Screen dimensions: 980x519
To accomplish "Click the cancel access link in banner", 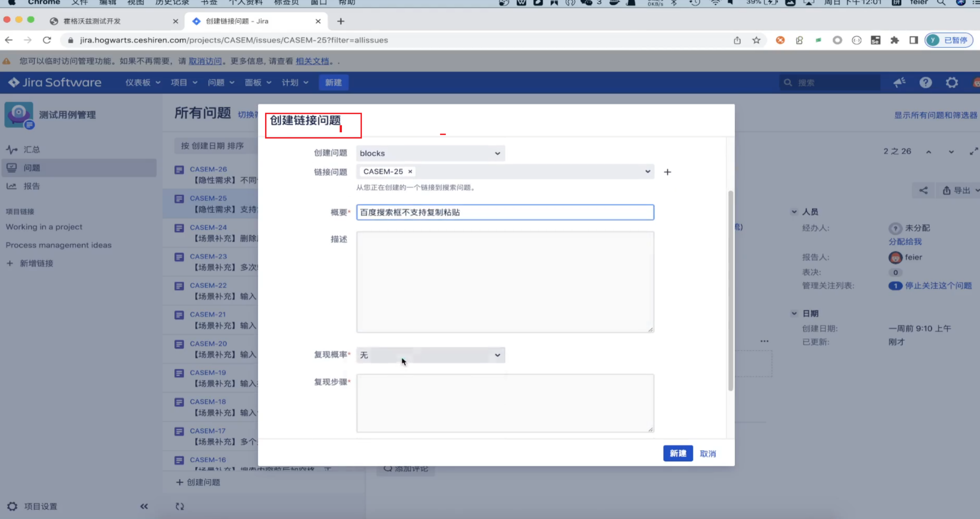I will point(205,61).
